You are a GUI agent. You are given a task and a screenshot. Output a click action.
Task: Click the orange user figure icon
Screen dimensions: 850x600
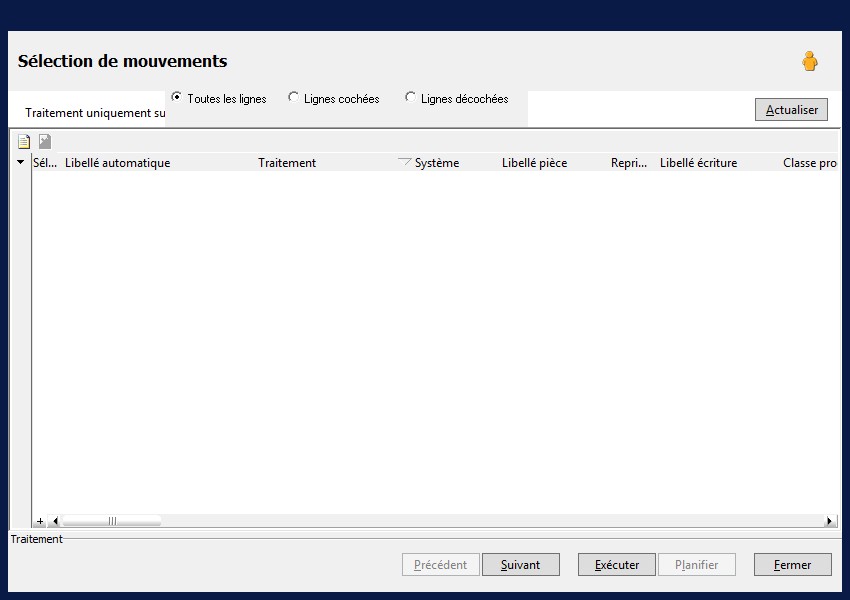pos(810,61)
